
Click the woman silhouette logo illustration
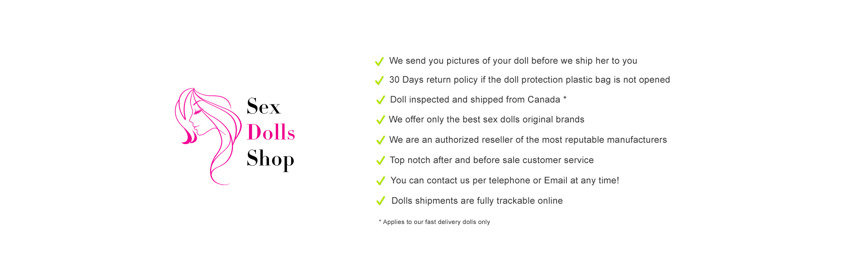coord(208,135)
